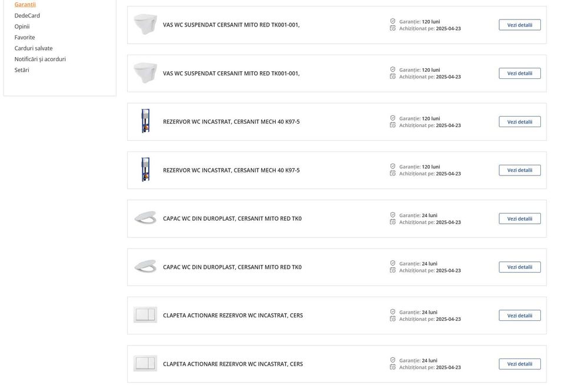Click warranty shield icon on first CLAPETA ACTIONARE row
The image size is (588, 385).
point(393,312)
